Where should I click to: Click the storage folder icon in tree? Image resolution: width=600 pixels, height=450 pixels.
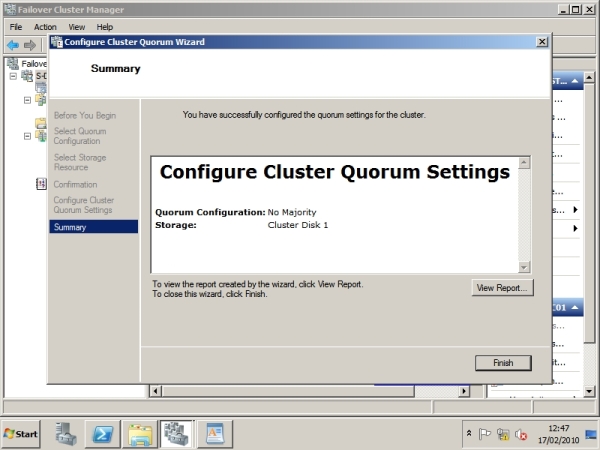[x=41, y=122]
